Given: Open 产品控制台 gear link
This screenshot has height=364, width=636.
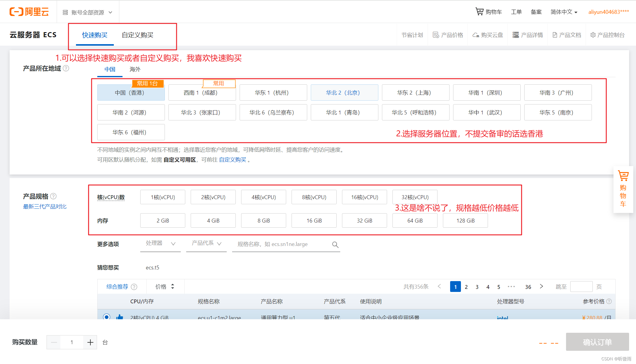Looking at the screenshot, I should tap(607, 35).
